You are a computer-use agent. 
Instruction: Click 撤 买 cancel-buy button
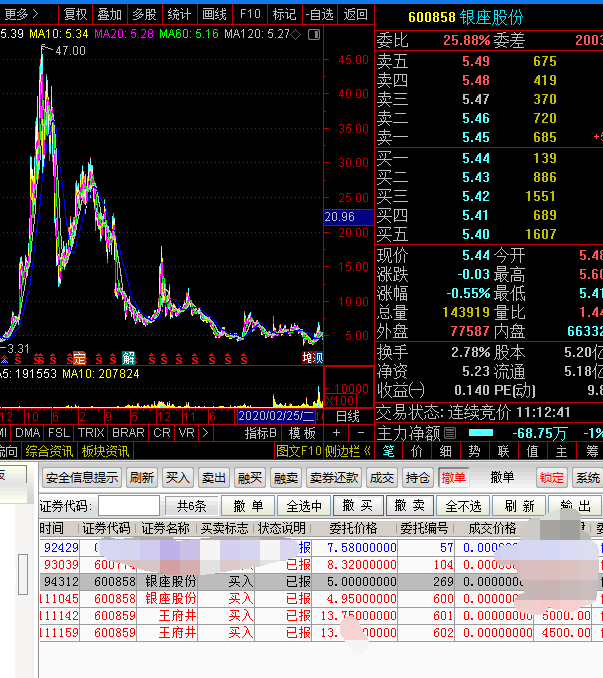coord(358,505)
